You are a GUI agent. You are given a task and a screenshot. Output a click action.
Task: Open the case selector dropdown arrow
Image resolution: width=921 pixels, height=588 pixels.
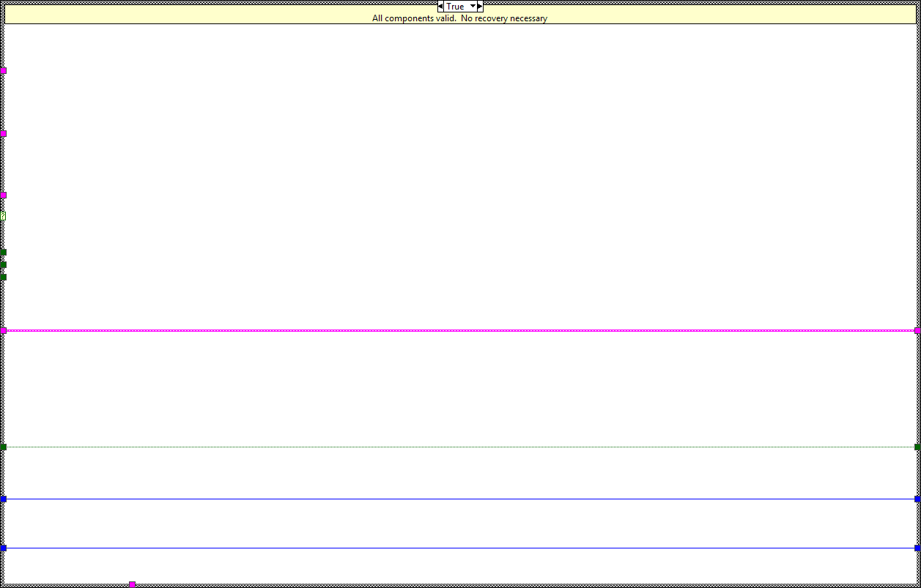click(473, 7)
